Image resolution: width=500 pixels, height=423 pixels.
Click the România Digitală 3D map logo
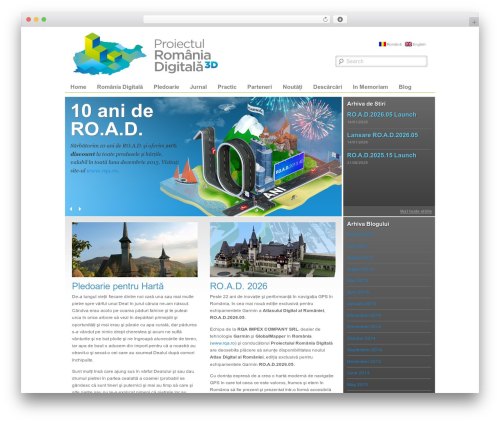[x=110, y=54]
